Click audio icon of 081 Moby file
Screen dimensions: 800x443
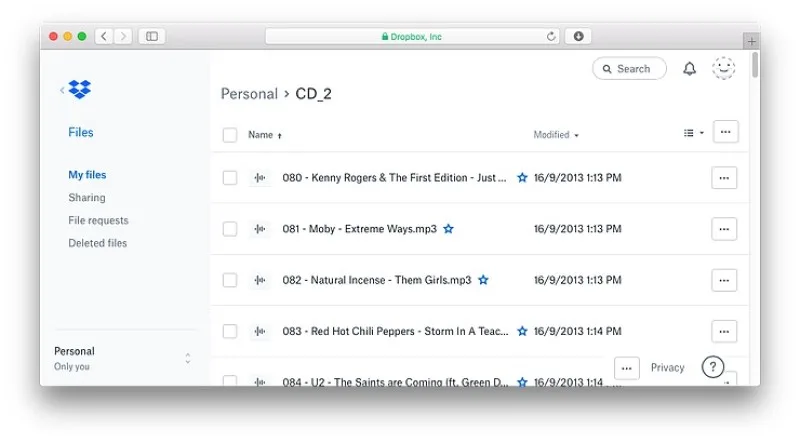(x=260, y=229)
